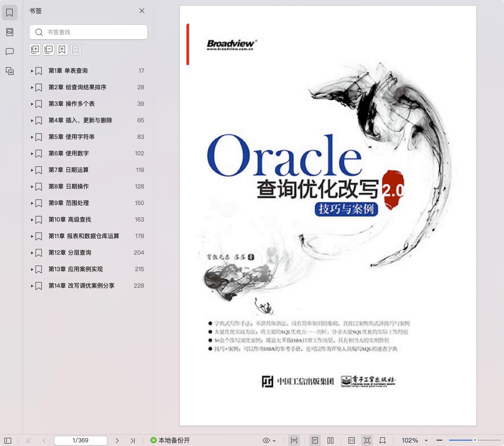Click the 本地备份开 backup status
Image resolution: width=504 pixels, height=446 pixels.
pos(170,440)
